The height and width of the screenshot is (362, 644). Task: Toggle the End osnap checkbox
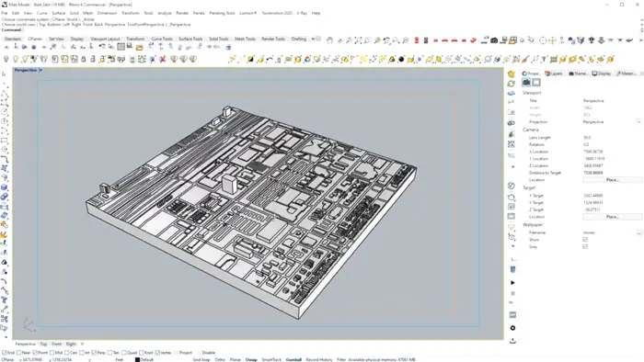click(x=4, y=353)
